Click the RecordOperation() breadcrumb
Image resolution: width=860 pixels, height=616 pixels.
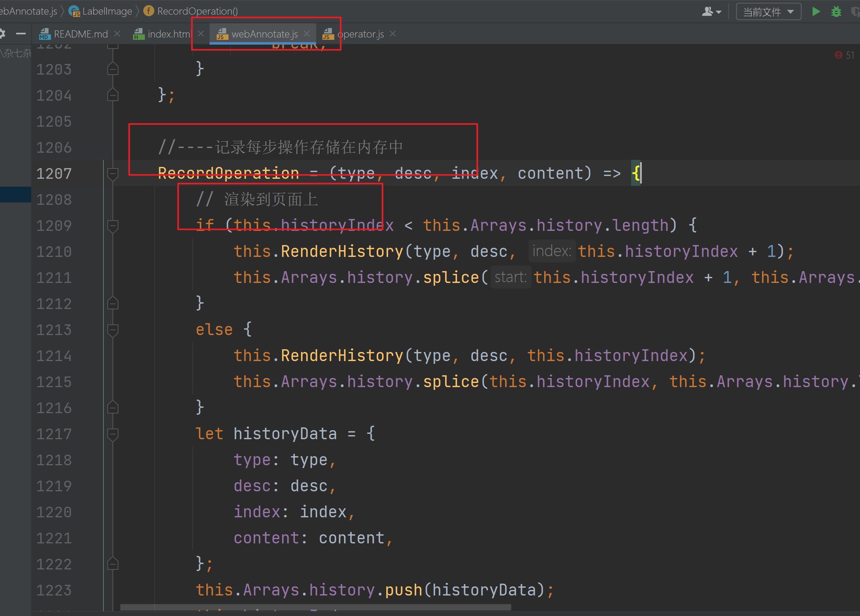(x=191, y=11)
